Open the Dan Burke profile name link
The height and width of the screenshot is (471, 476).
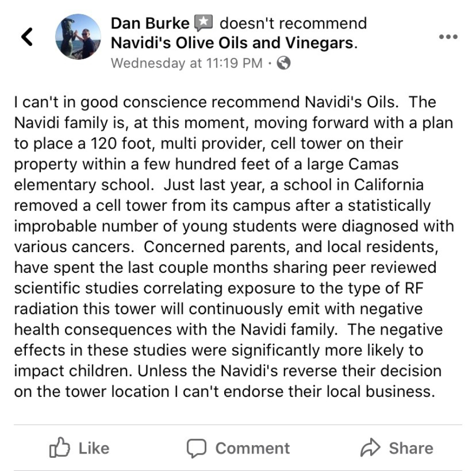(150, 24)
